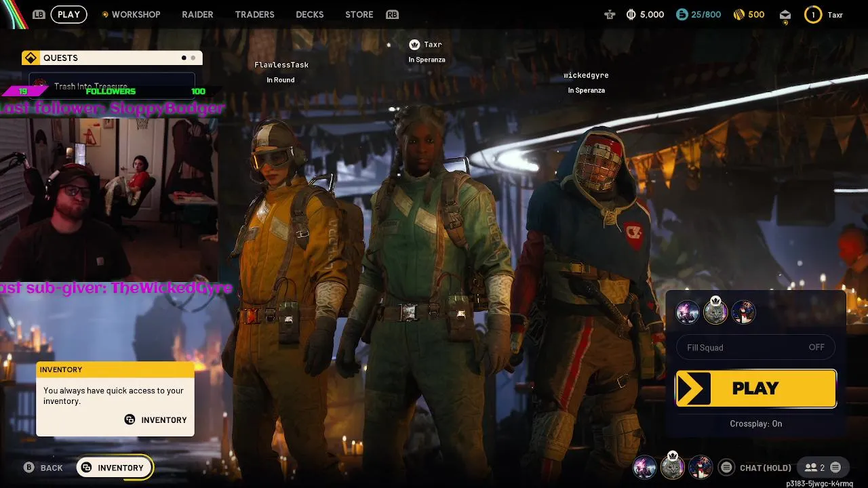Click the third squad avatar in play panel
This screenshot has height=488, width=868.
[743, 313]
